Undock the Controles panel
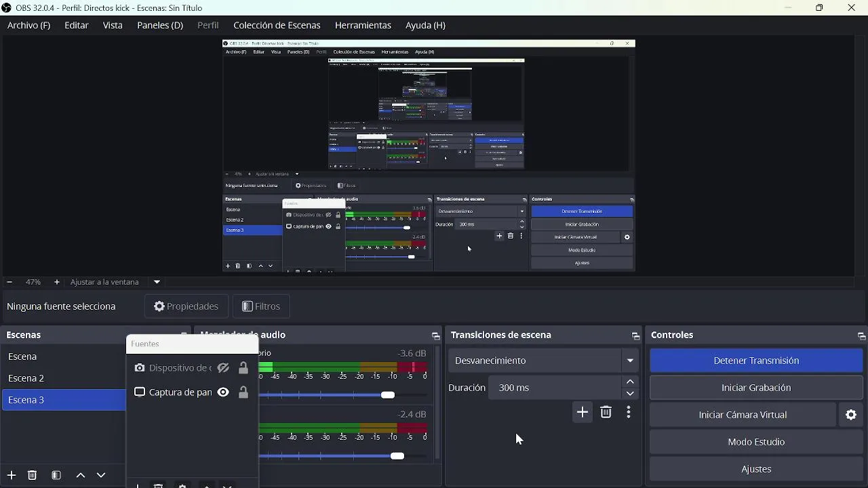The width and height of the screenshot is (868, 488). point(861,335)
